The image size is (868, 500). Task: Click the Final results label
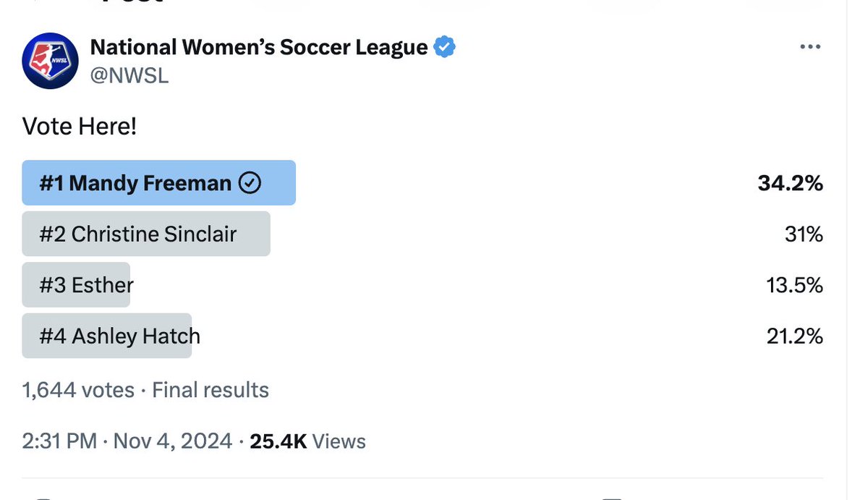(210, 391)
